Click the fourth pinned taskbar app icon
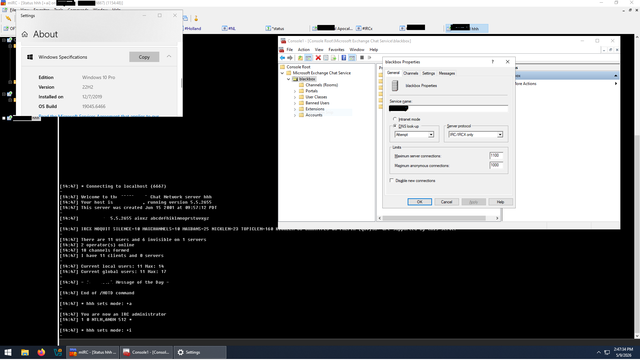640x360 pixels. coord(58,352)
